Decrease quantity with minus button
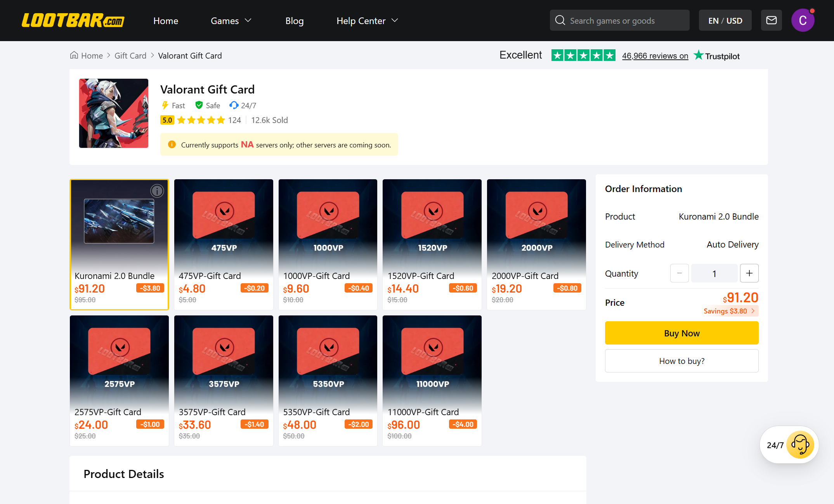The height and width of the screenshot is (504, 834). [679, 273]
